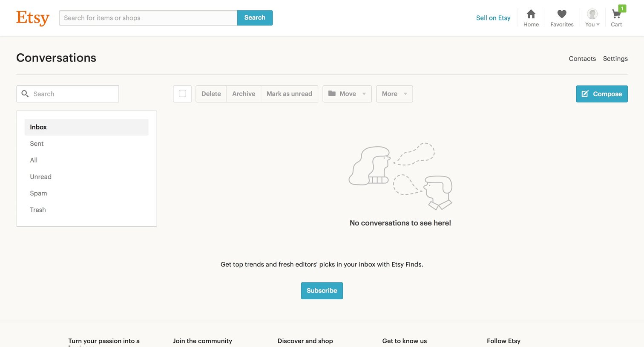Screen dimensions: 644x347
Task: Click the Sell on Etsy link
Action: point(493,18)
